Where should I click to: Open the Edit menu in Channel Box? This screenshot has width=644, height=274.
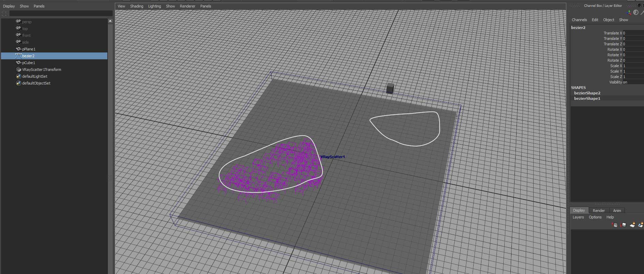(595, 20)
